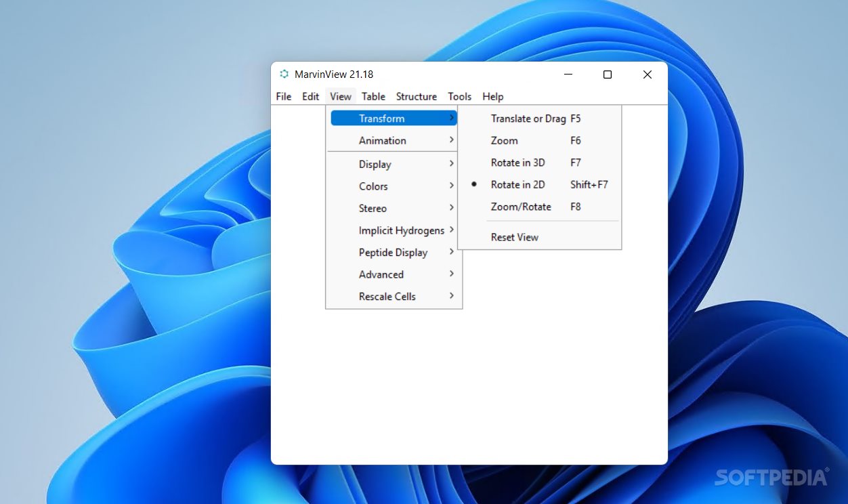Minimize the MarvinView window

point(568,75)
